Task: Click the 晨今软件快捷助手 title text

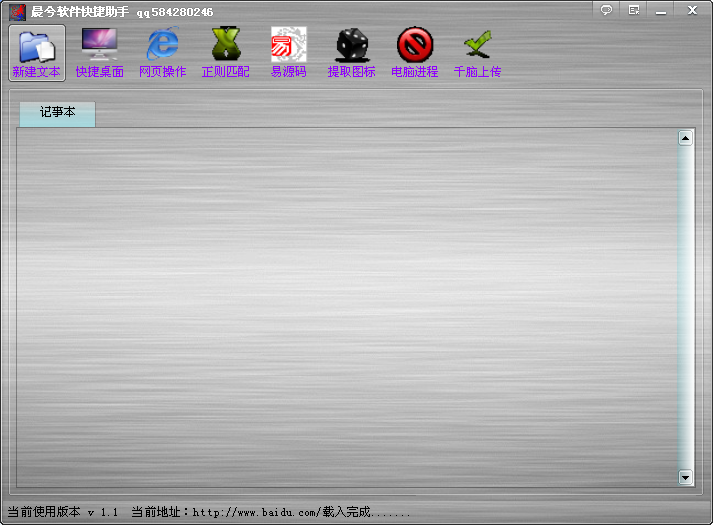Action: pos(80,12)
